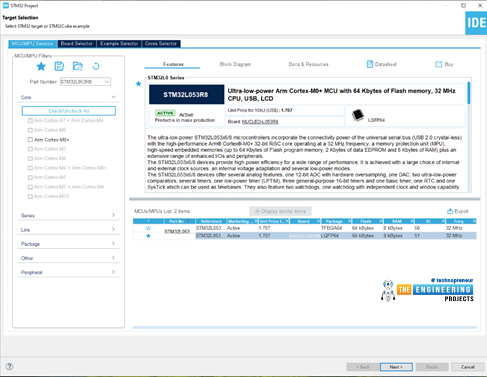Toggle favorite star on TFBGA64 row
This screenshot has height=377, width=487.
click(148, 228)
